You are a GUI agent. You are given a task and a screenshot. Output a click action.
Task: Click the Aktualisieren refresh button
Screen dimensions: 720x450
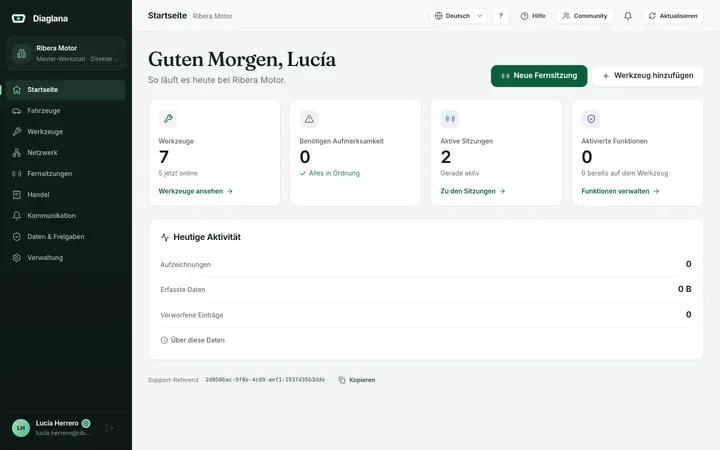pos(673,16)
